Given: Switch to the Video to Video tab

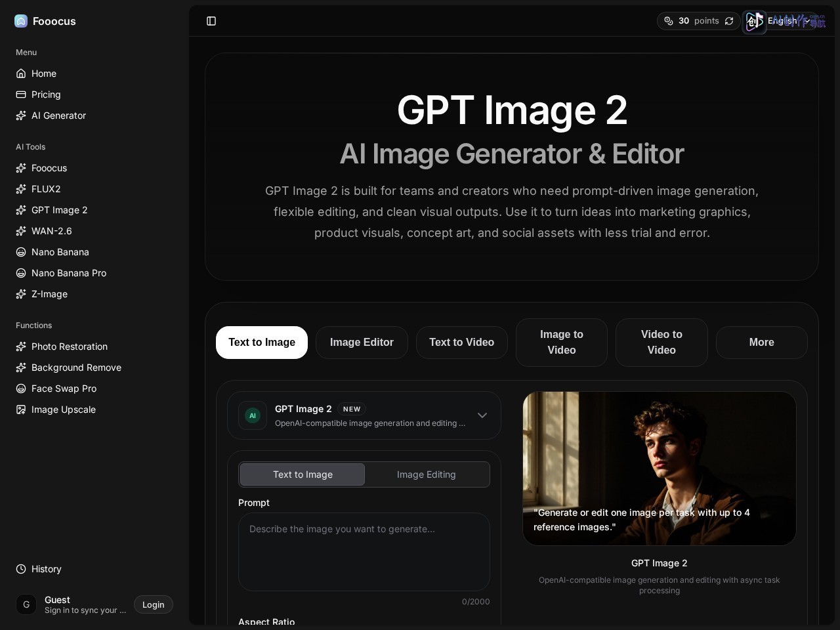Looking at the screenshot, I should tap(661, 343).
